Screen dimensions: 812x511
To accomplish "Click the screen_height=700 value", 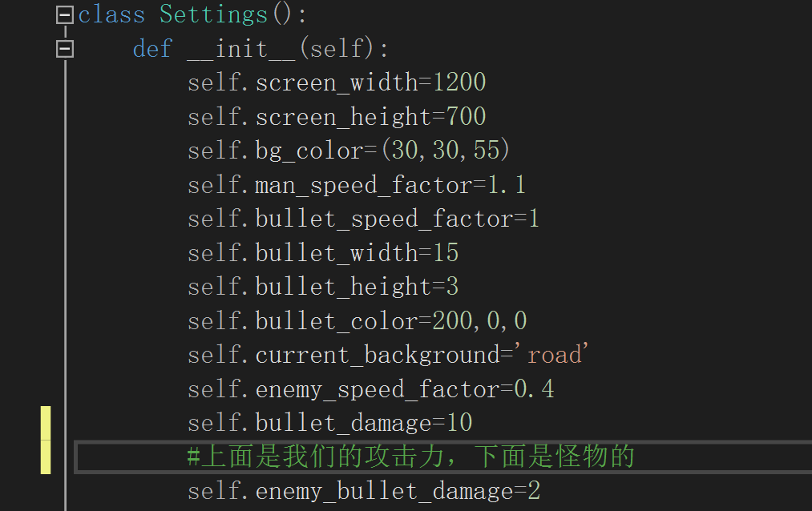I will coord(466,117).
